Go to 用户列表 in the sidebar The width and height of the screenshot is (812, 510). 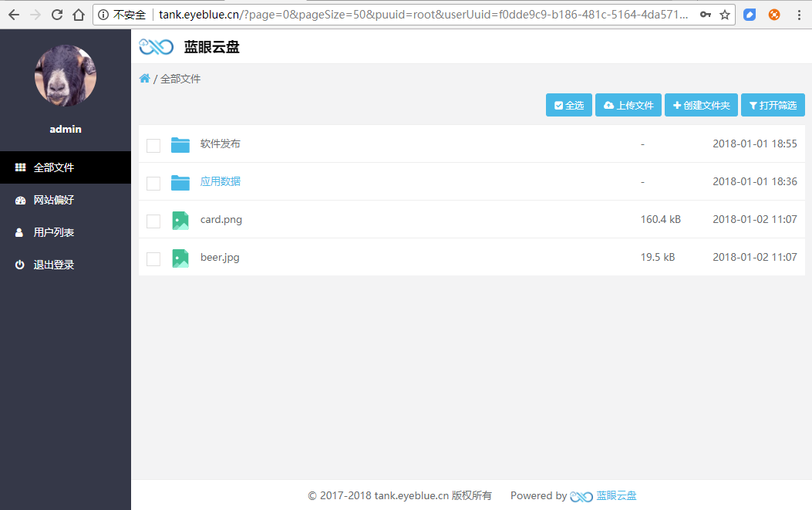(54, 232)
